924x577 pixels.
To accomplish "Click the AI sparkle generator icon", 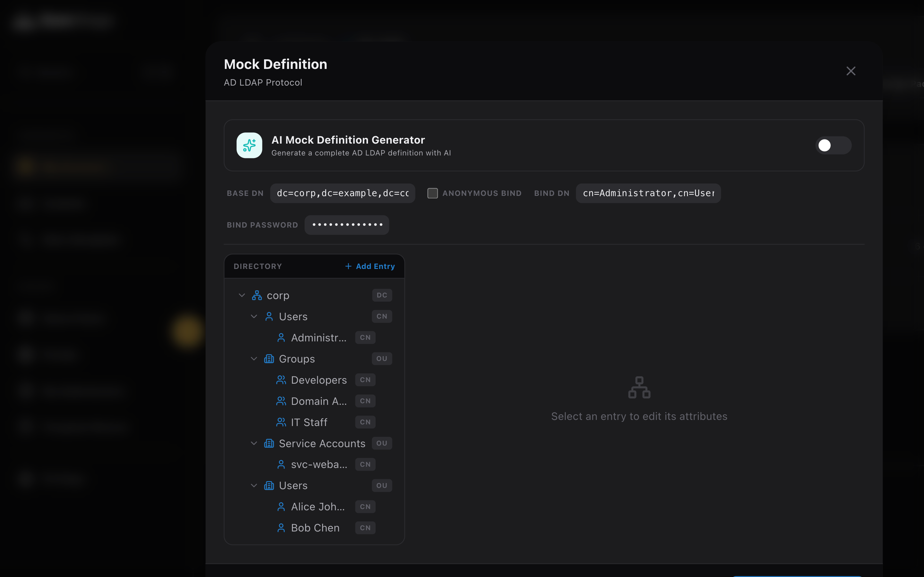I will coord(249,146).
